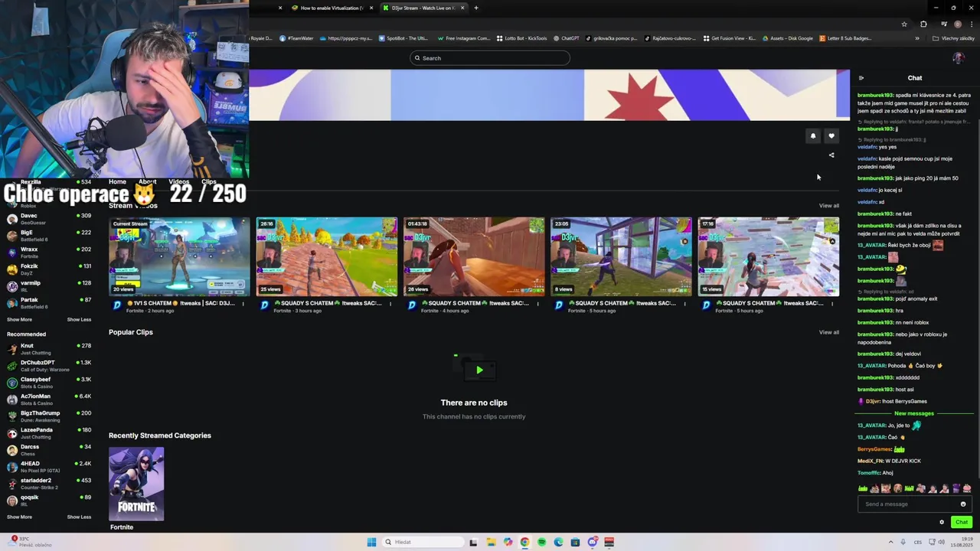Screen dimensions: 980x551
Task: Open options menu for the 25 views video
Action: pos(390,304)
